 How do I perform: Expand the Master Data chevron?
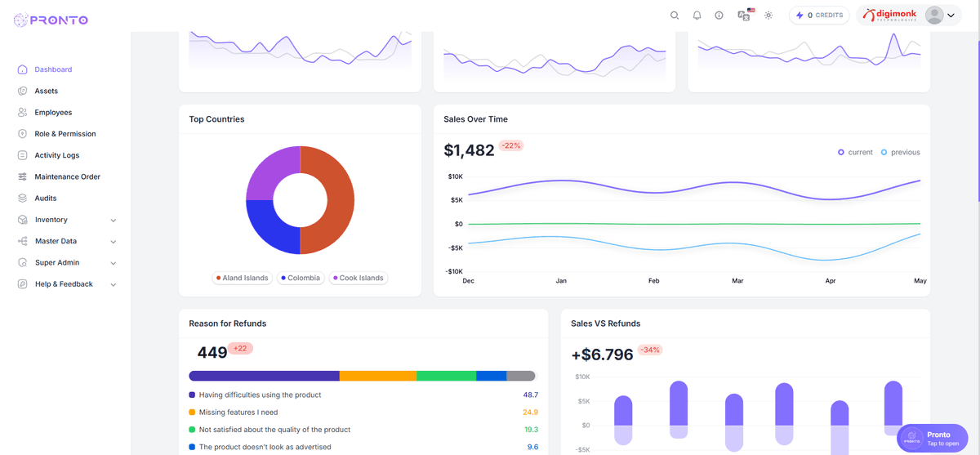tap(114, 242)
